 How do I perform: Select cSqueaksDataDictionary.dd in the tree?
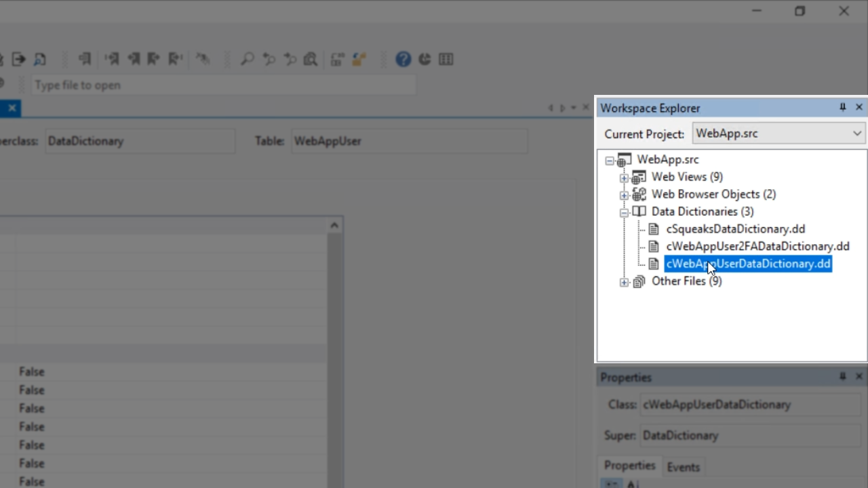click(735, 229)
